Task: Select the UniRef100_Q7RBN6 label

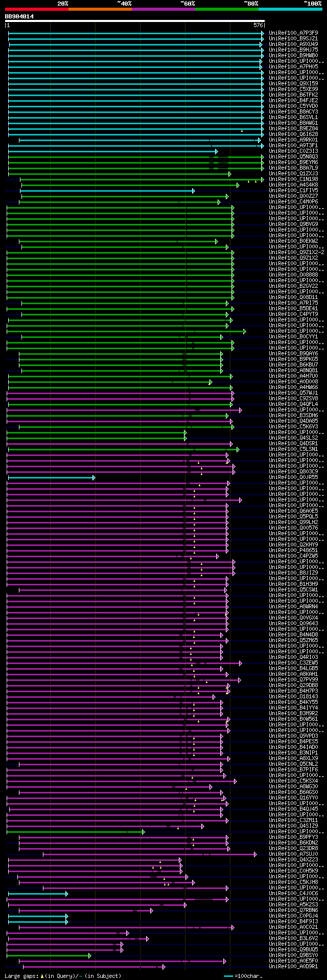Action: pyautogui.click(x=293, y=910)
